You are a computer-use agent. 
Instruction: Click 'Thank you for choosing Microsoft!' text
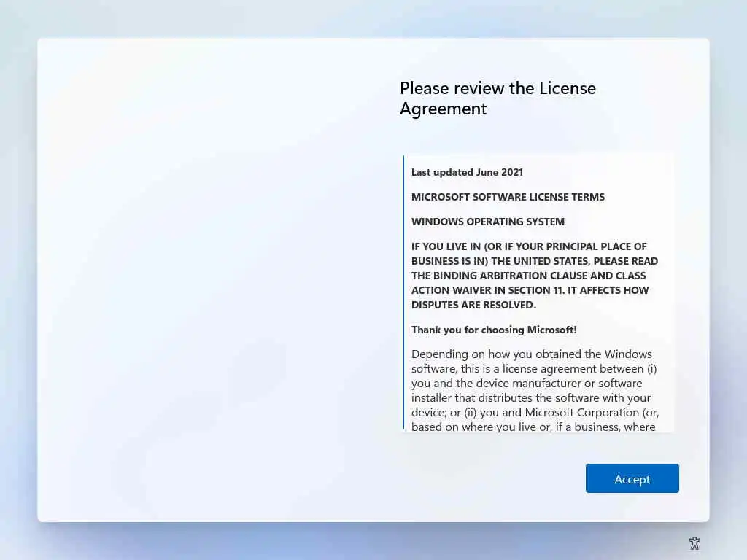494,330
